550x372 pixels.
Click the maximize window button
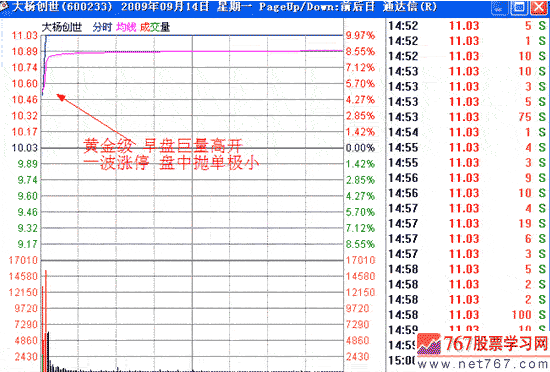click(x=519, y=7)
